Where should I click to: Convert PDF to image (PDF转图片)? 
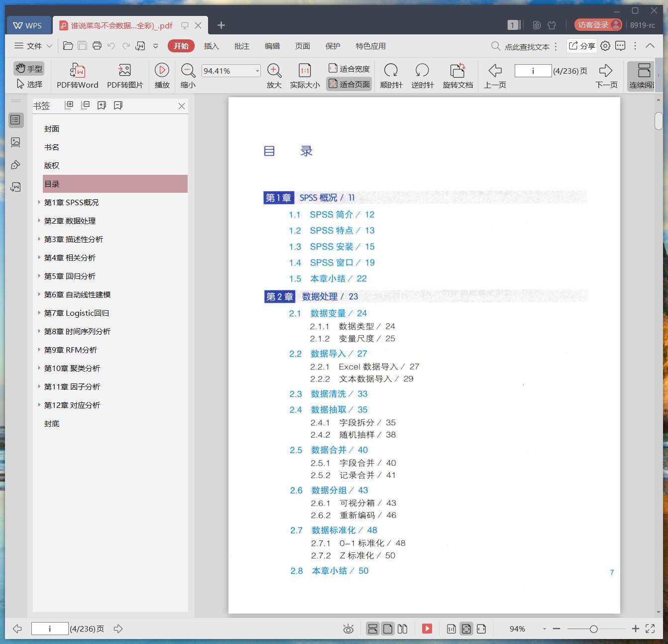coord(125,76)
